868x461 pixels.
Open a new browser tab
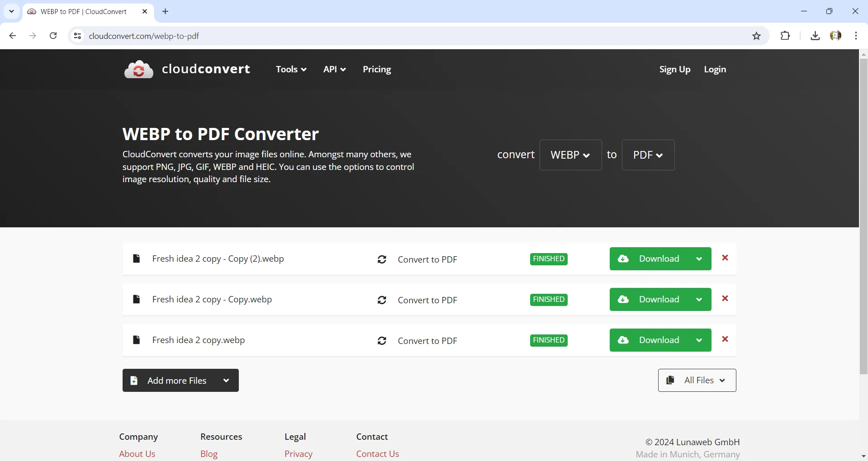click(165, 11)
